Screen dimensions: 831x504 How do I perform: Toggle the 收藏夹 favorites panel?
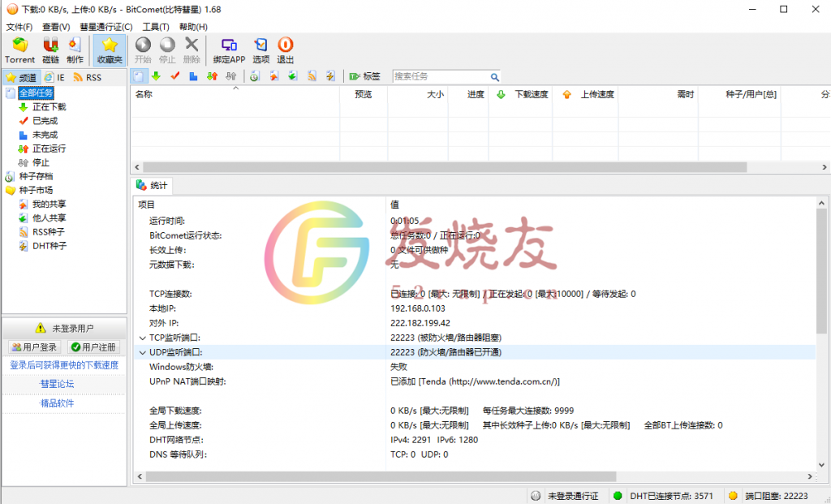tap(110, 51)
